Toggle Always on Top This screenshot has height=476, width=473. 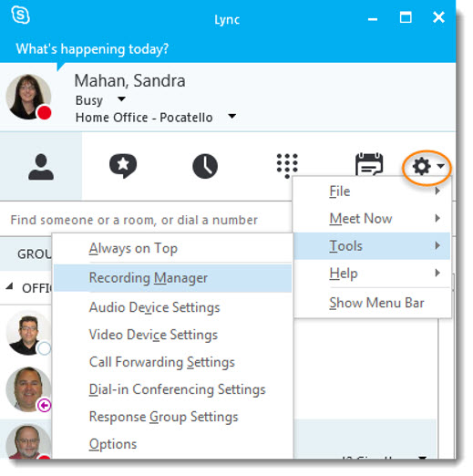point(172,248)
